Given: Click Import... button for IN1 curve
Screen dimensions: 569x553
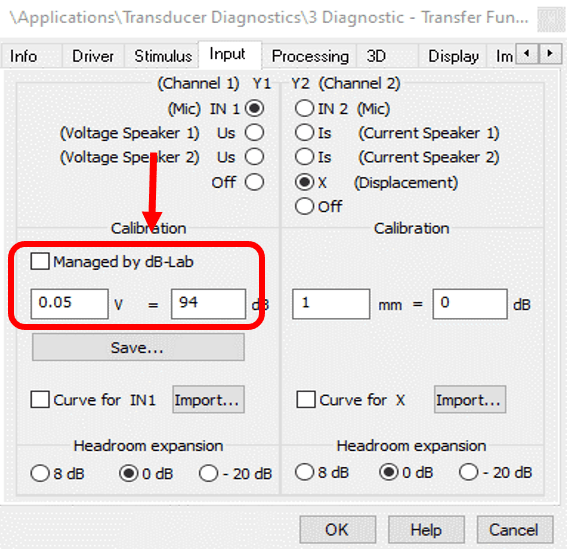Looking at the screenshot, I should [x=208, y=400].
